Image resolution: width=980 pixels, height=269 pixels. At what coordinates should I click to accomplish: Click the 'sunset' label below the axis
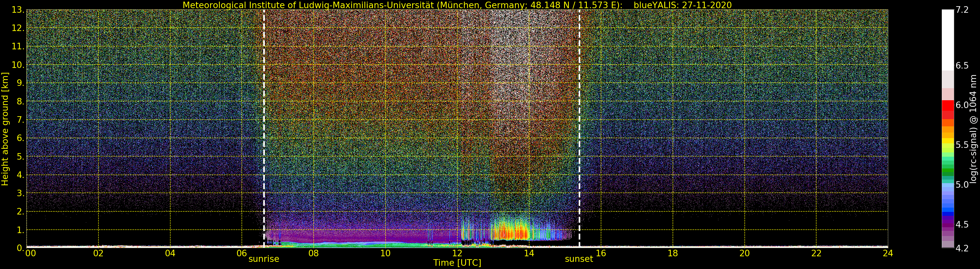[x=579, y=259]
